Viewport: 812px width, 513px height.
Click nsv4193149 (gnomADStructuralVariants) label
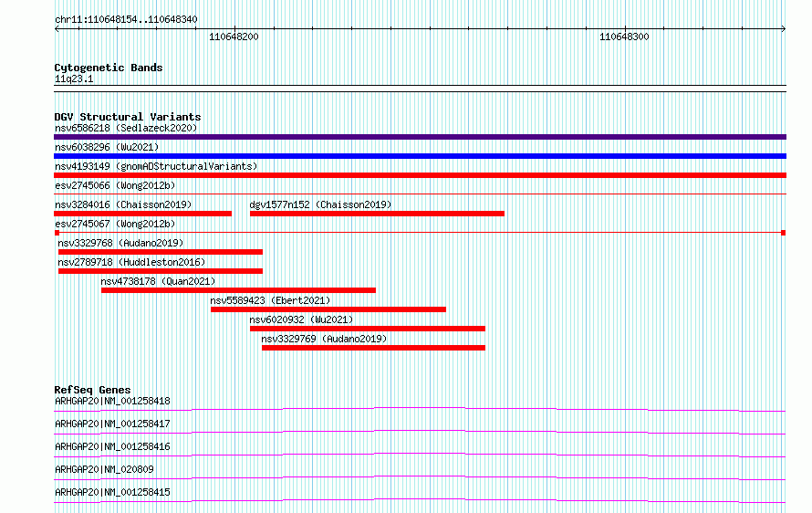click(156, 166)
